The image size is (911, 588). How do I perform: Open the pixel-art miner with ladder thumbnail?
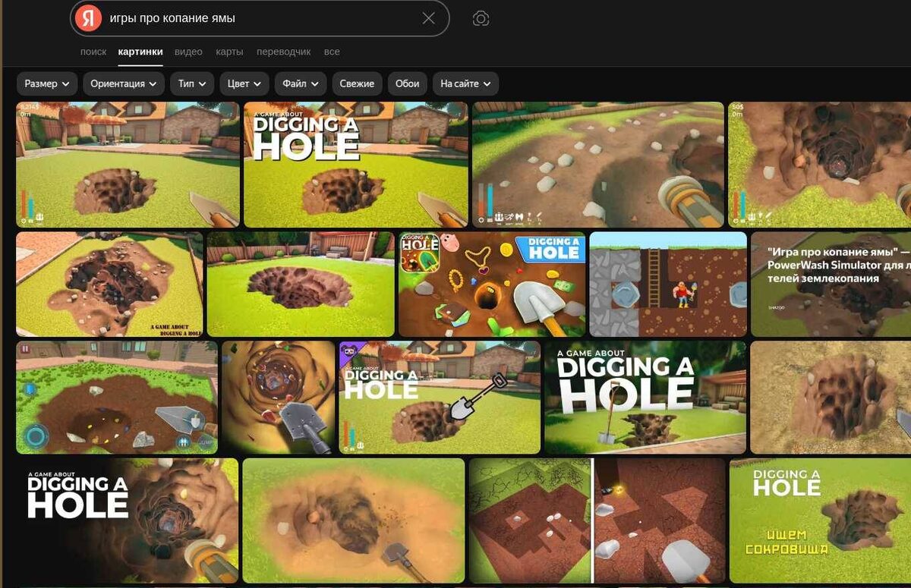click(x=668, y=285)
